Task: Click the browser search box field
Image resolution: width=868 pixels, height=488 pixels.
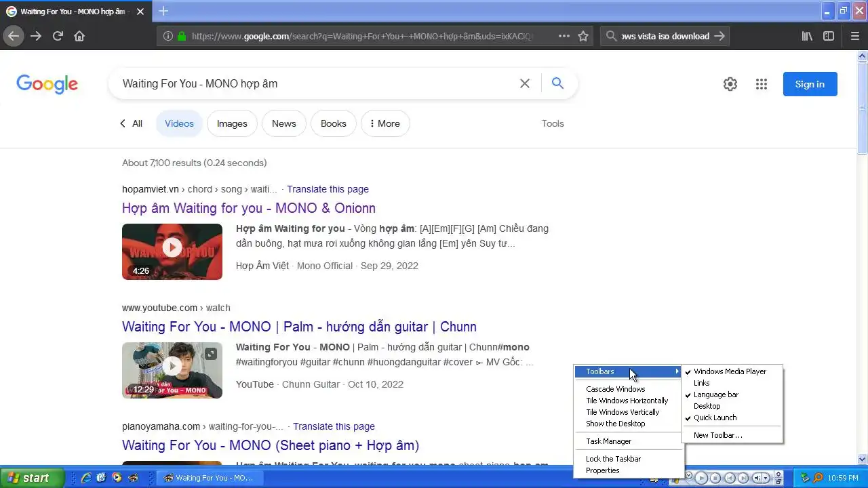Action: [665, 36]
